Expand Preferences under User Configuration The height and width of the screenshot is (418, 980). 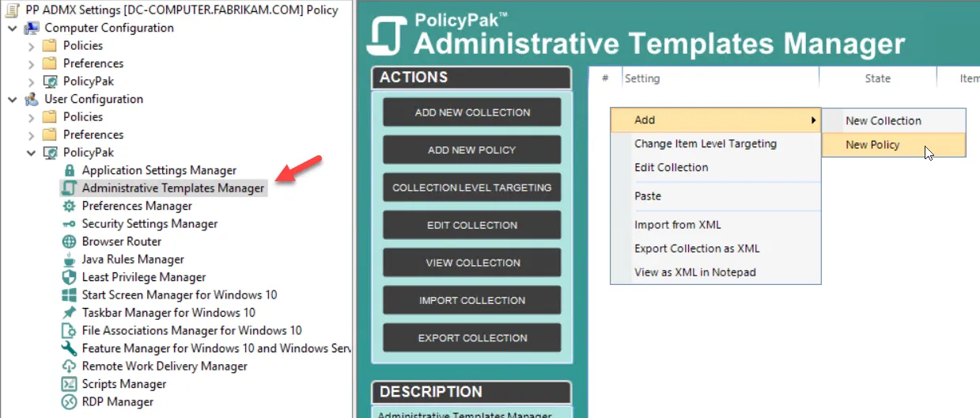tap(32, 135)
